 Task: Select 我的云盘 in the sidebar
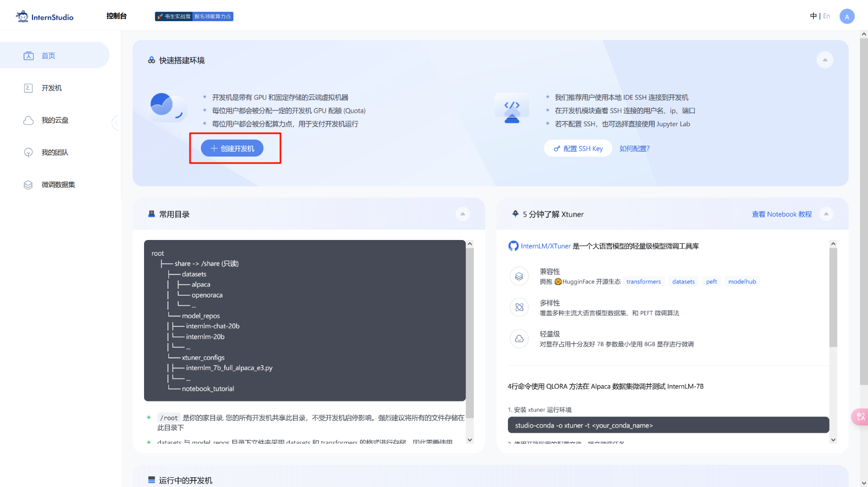click(x=55, y=120)
